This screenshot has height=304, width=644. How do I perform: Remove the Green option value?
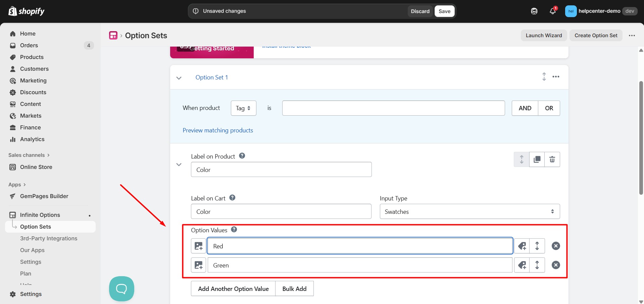(555, 265)
